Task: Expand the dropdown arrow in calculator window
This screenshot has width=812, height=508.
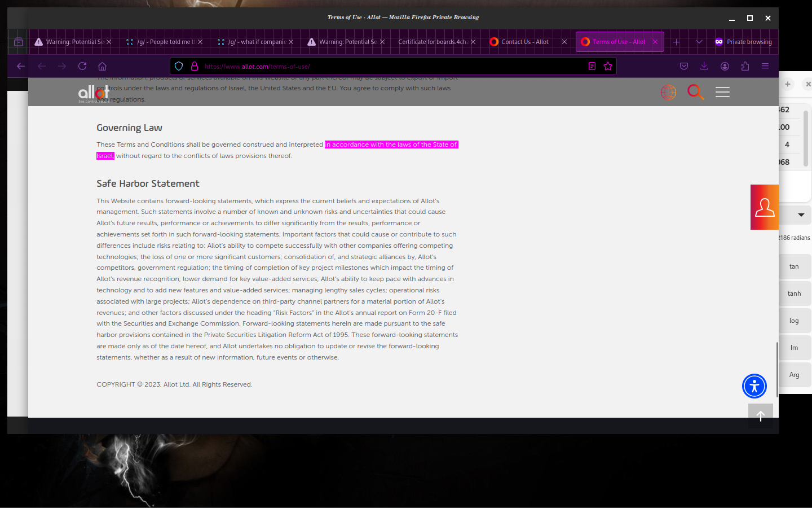Action: pyautogui.click(x=801, y=215)
